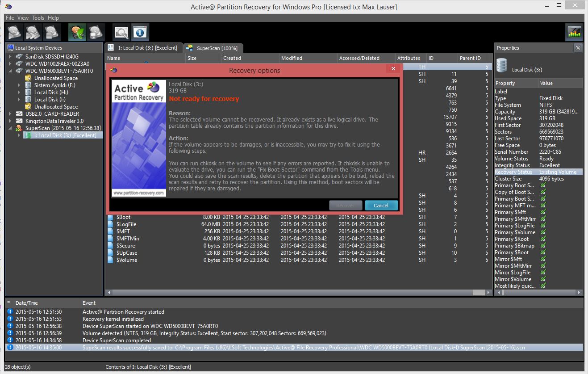This screenshot has width=588, height=374.
Task: Click the info icon of the 12:51:50 log entry
Action: tap(10, 312)
